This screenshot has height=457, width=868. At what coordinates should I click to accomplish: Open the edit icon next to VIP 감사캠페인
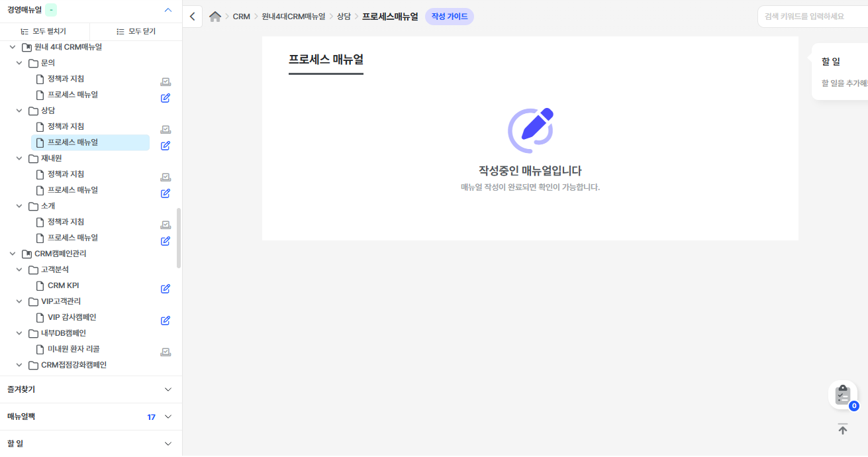[166, 320]
